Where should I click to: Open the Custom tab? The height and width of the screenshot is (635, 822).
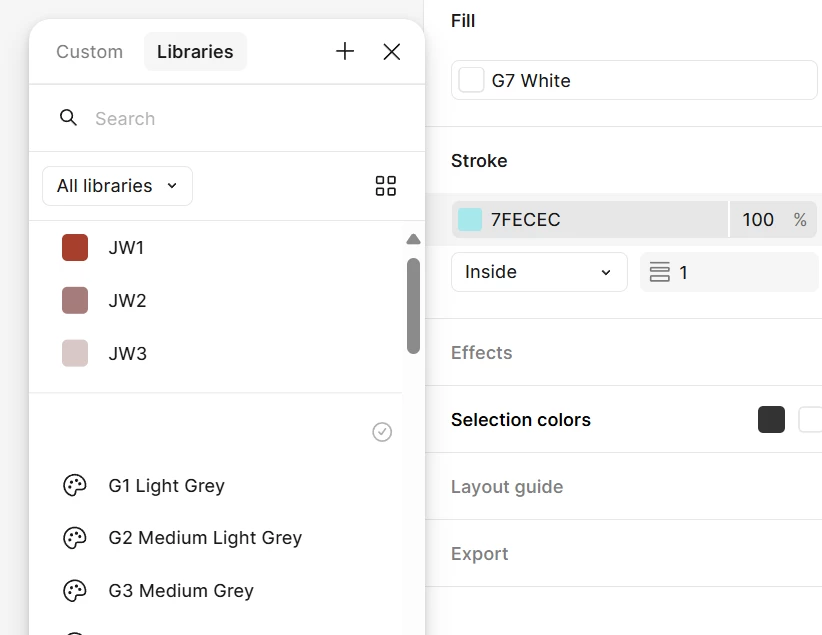[90, 52]
